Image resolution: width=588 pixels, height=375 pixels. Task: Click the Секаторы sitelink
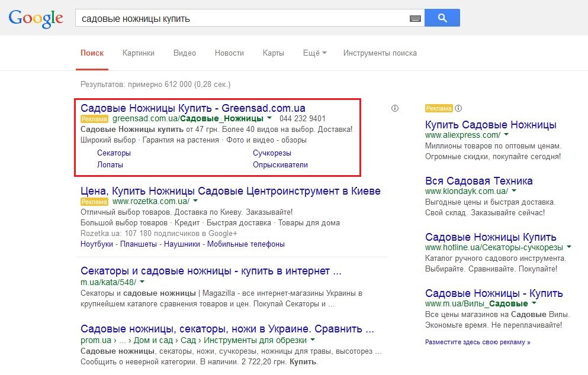[x=114, y=153]
